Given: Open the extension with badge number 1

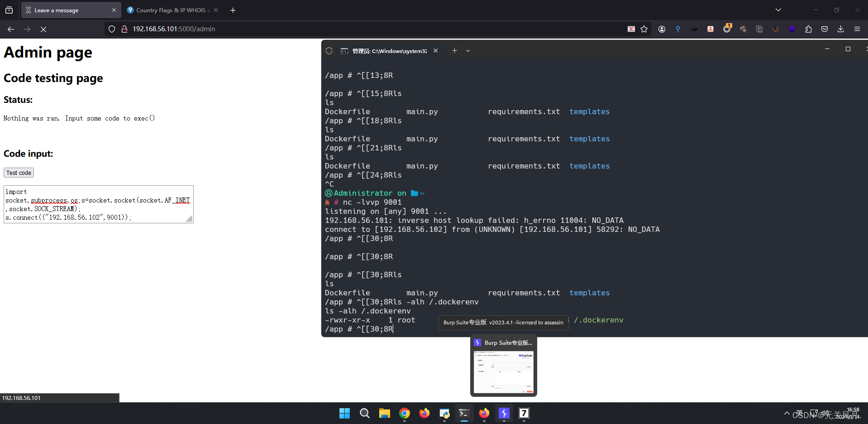Looking at the screenshot, I should click(727, 28).
